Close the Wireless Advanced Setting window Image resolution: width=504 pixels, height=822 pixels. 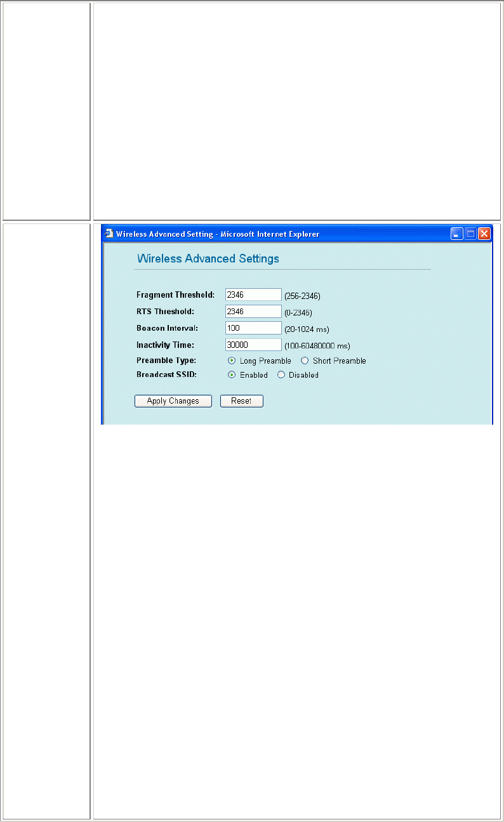click(x=485, y=234)
